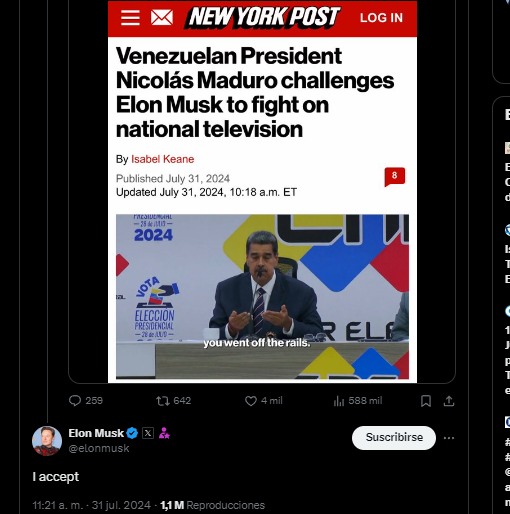
Task: Open the Elon Musk display name
Action: (x=96, y=433)
